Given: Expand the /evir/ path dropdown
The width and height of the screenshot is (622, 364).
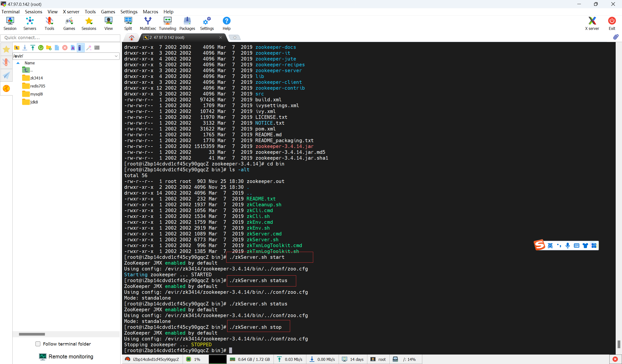Looking at the screenshot, I should 116,56.
